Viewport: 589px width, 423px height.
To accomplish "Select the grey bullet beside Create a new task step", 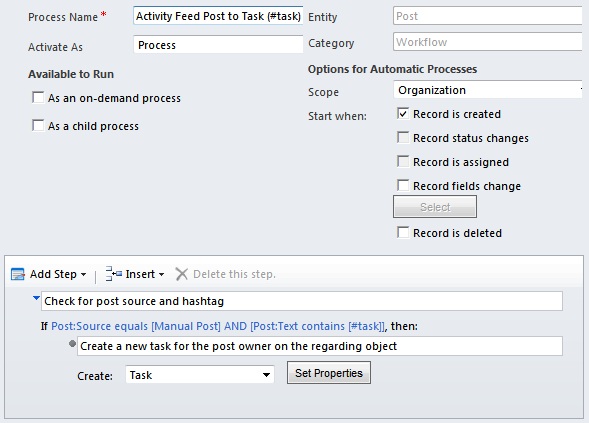I will click(x=72, y=343).
